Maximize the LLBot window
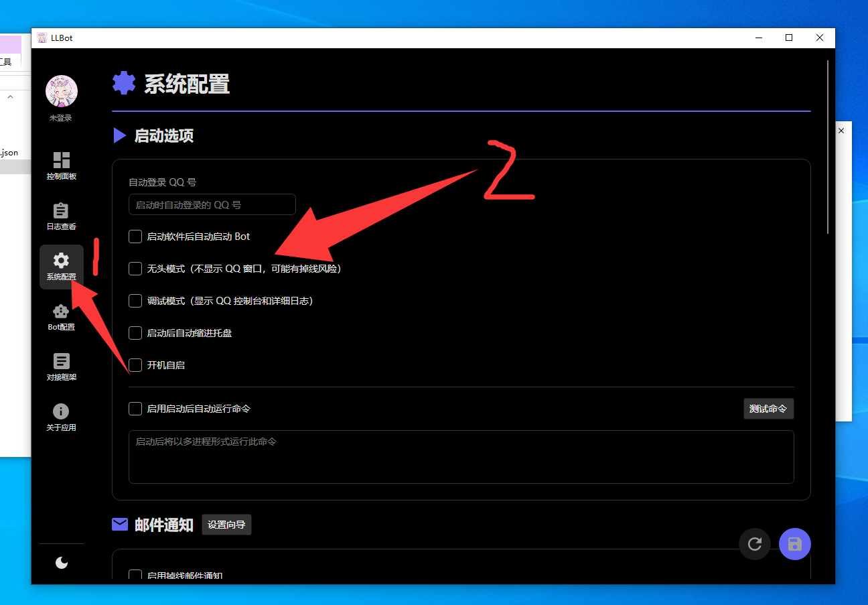 pos(789,38)
